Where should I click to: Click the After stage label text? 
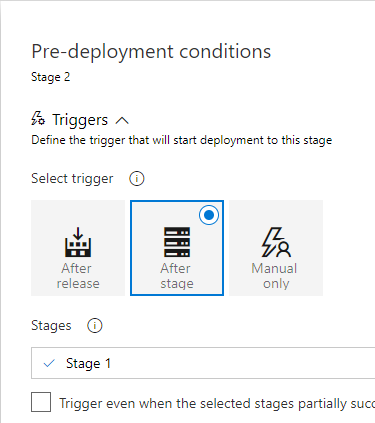coord(177,276)
